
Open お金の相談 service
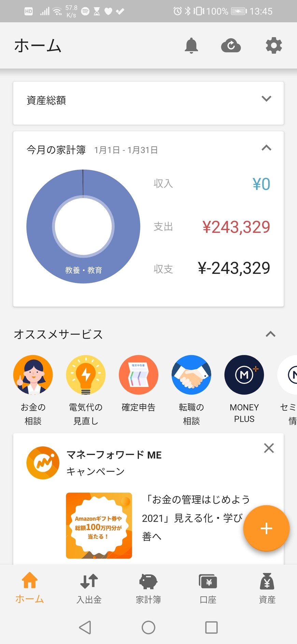pos(33,375)
